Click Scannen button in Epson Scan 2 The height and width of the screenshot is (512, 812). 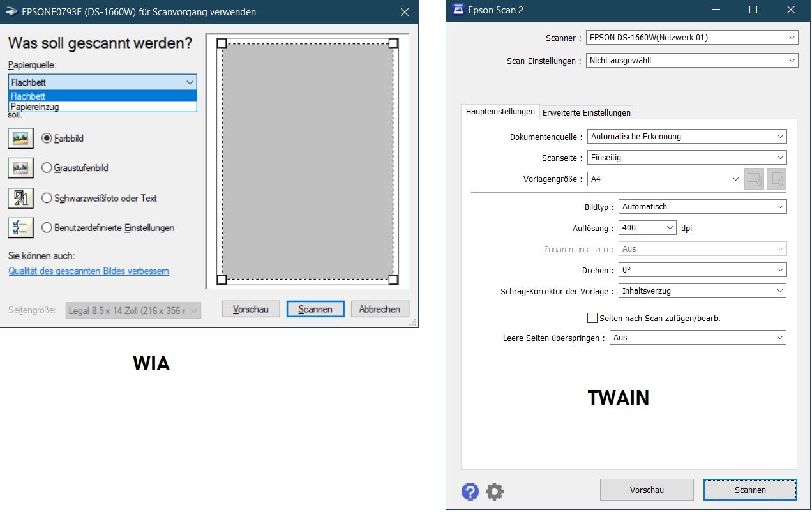[750, 490]
